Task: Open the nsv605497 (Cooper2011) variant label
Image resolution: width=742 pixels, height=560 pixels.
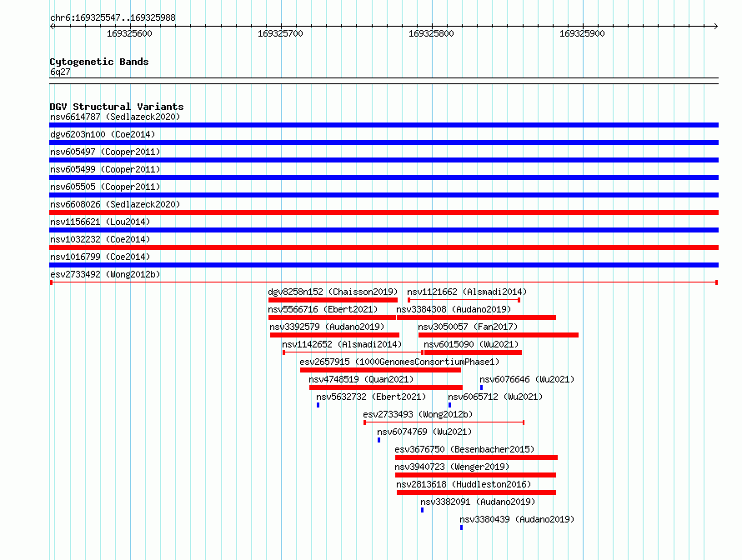Action: (105, 152)
